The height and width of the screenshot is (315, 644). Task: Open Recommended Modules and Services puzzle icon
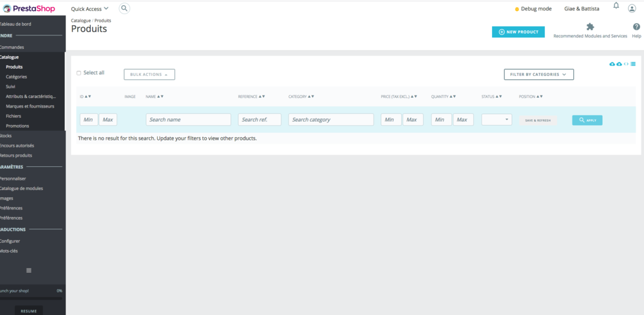point(590,26)
